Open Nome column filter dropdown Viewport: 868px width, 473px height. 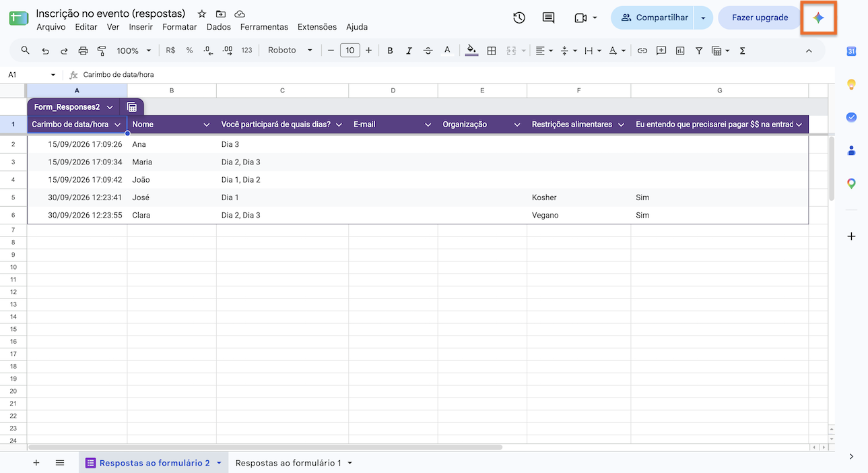tap(206, 125)
